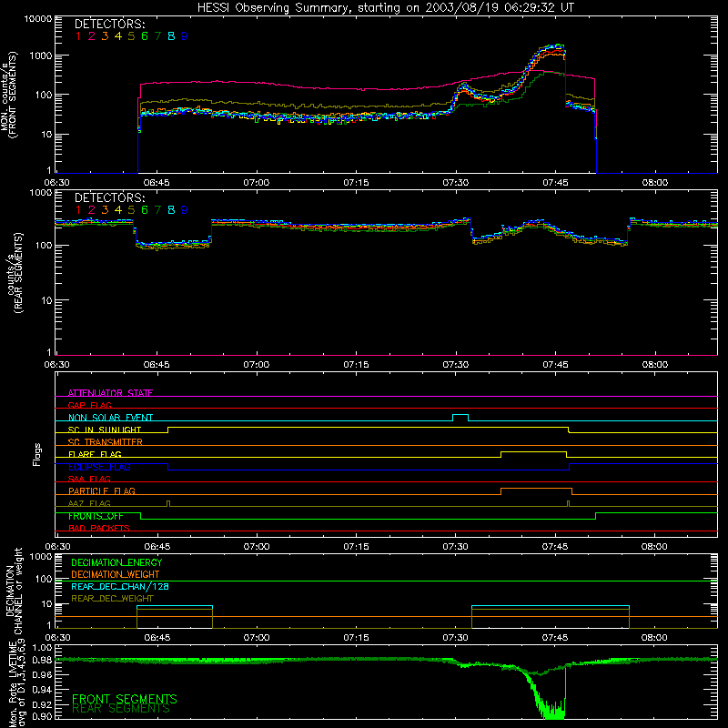This screenshot has width=728, height=728.
Task: Select the ATTENUATOR_STATE flag label
Action: 110,393
